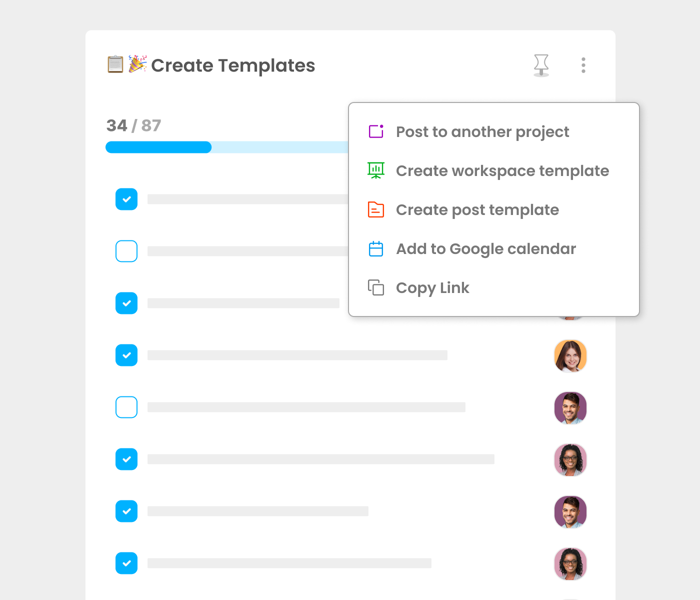Click the orange-background woman assignee avatar
Image resolution: width=700 pixels, height=600 pixels.
(x=570, y=355)
